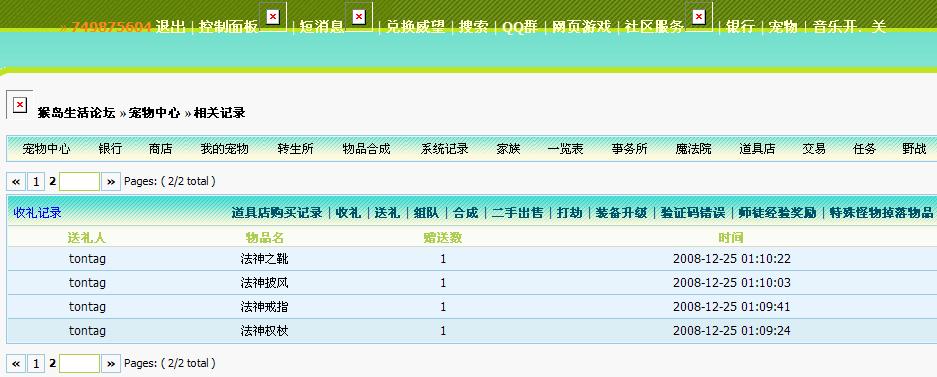Viewport: 937px width, 377px height.
Task: Open 社区服务 community services link
Action: 654,27
